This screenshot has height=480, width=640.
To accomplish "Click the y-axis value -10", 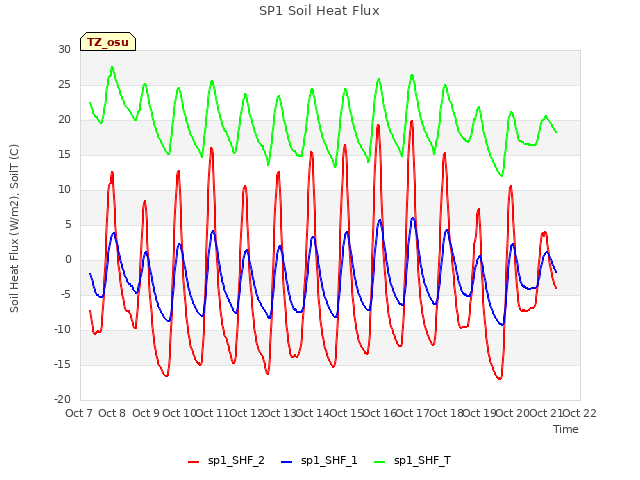I will pos(63,329).
